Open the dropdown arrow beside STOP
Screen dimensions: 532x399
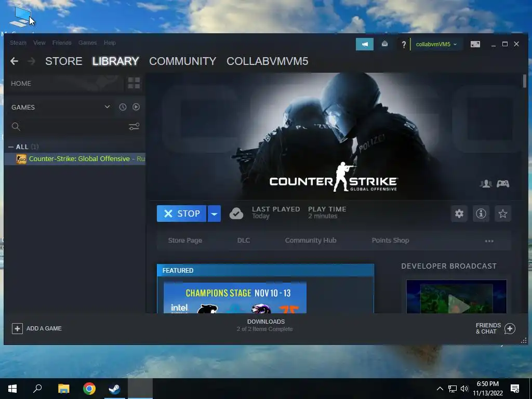tap(214, 214)
